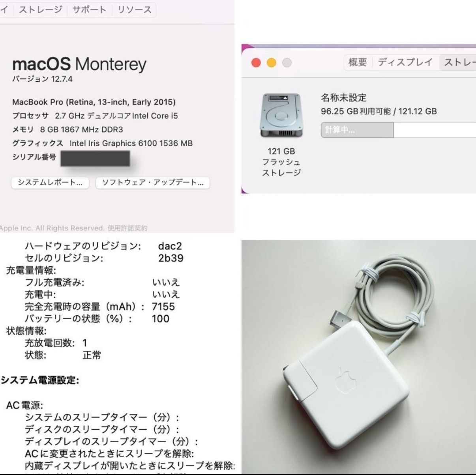
Task: Click the gray disabled zoom dot
Action: tap(287, 63)
